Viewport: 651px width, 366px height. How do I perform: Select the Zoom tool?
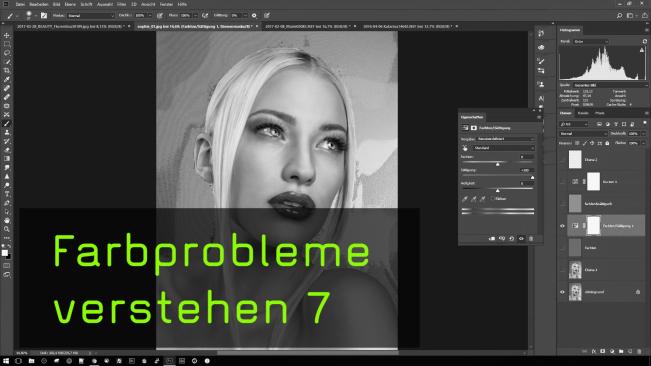(x=7, y=229)
